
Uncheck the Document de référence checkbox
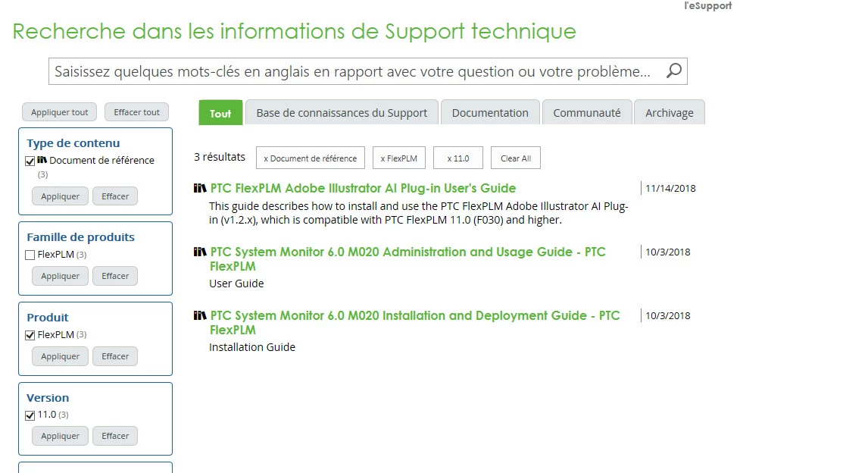pyautogui.click(x=30, y=161)
